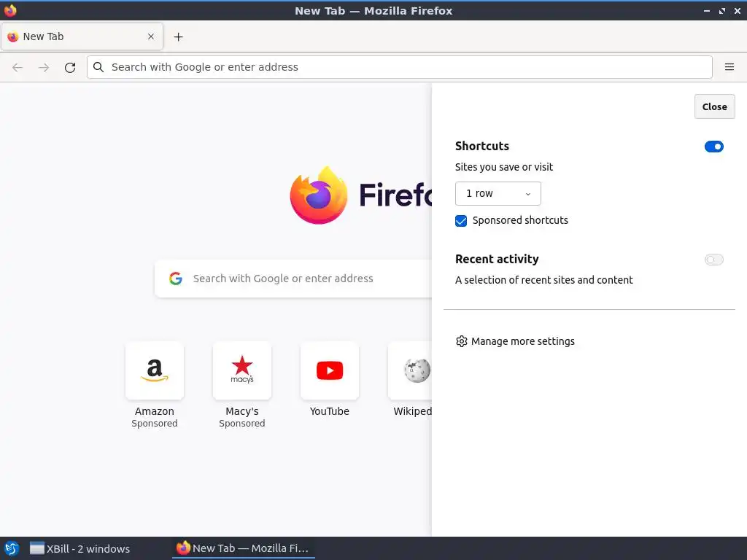Click the gear icon beside Manage more settings
The image size is (747, 560).
(x=461, y=341)
